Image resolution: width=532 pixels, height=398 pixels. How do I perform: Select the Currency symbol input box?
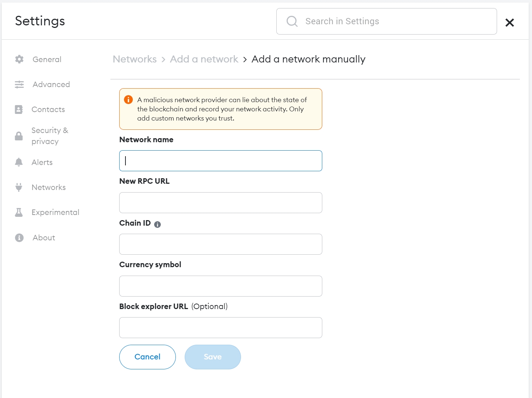click(221, 286)
